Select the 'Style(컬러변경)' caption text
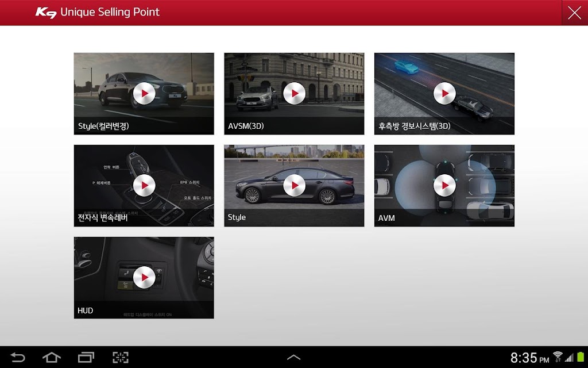Viewport: 588px width, 368px height. coord(103,126)
